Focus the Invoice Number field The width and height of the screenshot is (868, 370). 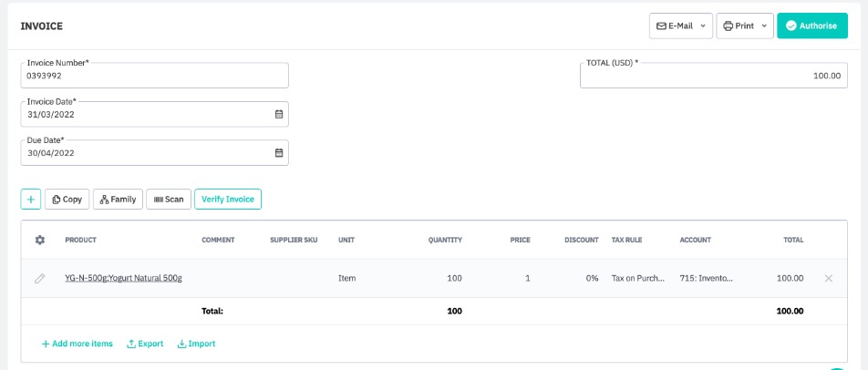[154, 76]
